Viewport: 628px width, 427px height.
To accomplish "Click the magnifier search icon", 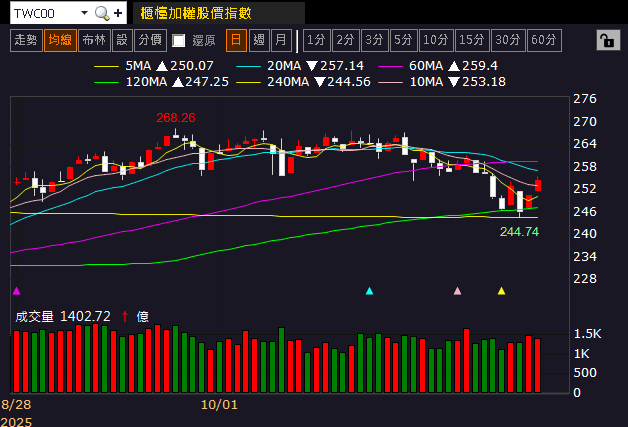I will (x=102, y=13).
